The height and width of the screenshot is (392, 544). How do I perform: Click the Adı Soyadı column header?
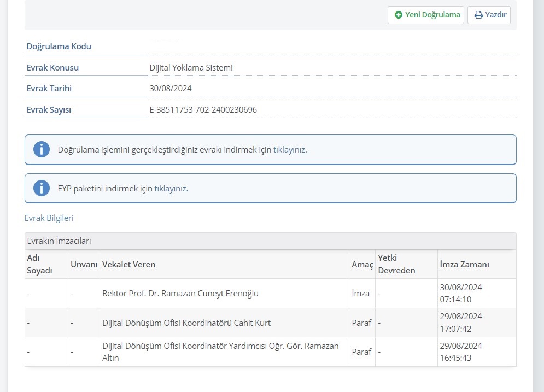(x=40, y=264)
